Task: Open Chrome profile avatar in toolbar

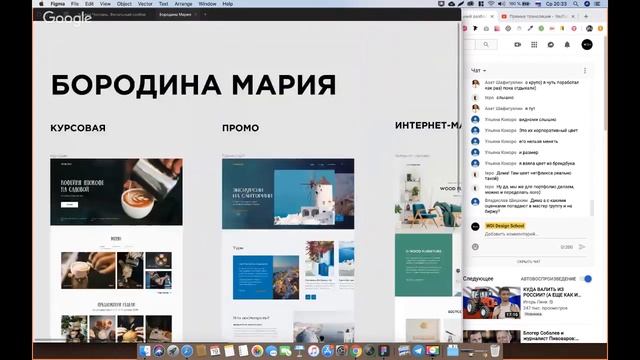Action: 589,29
